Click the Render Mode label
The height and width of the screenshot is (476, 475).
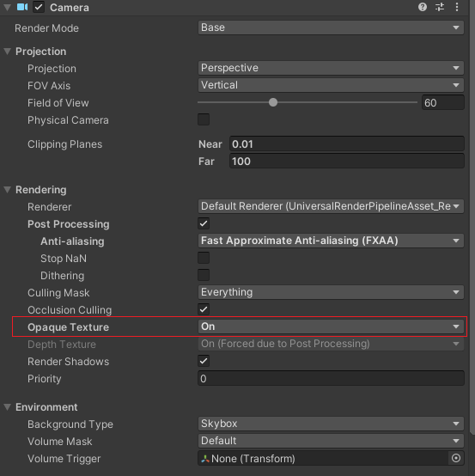[x=46, y=28]
